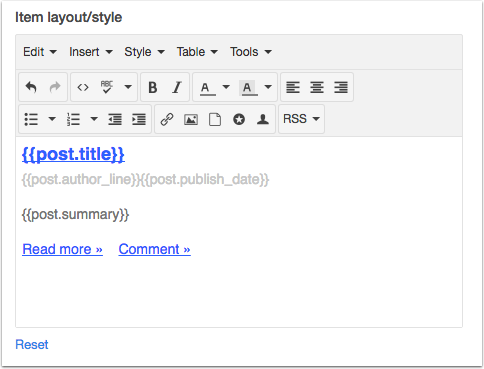Click the insert image icon
This screenshot has width=484, height=369.
coord(191,119)
